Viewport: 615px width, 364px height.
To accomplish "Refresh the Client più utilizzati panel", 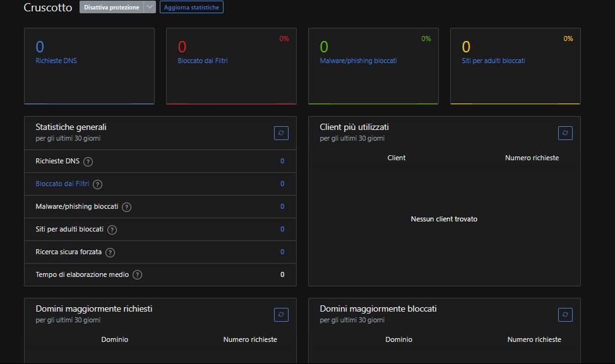I will [565, 132].
